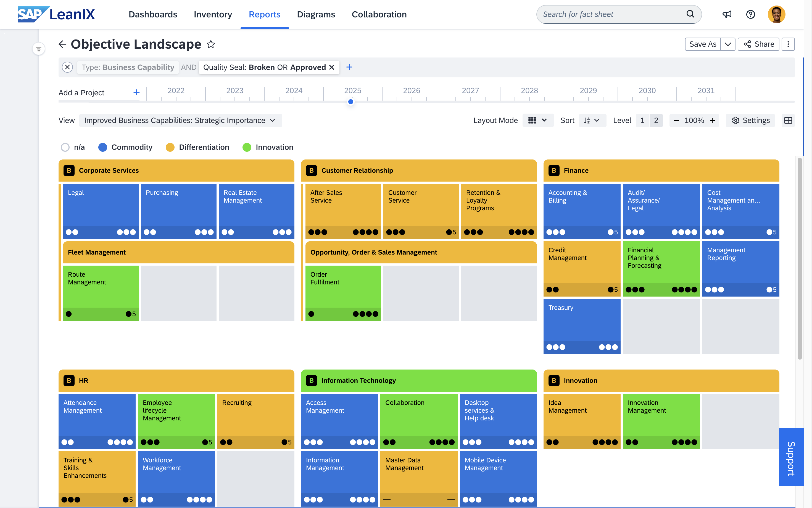Click the Share button
Image resolution: width=812 pixels, height=508 pixels.
pyautogui.click(x=759, y=44)
